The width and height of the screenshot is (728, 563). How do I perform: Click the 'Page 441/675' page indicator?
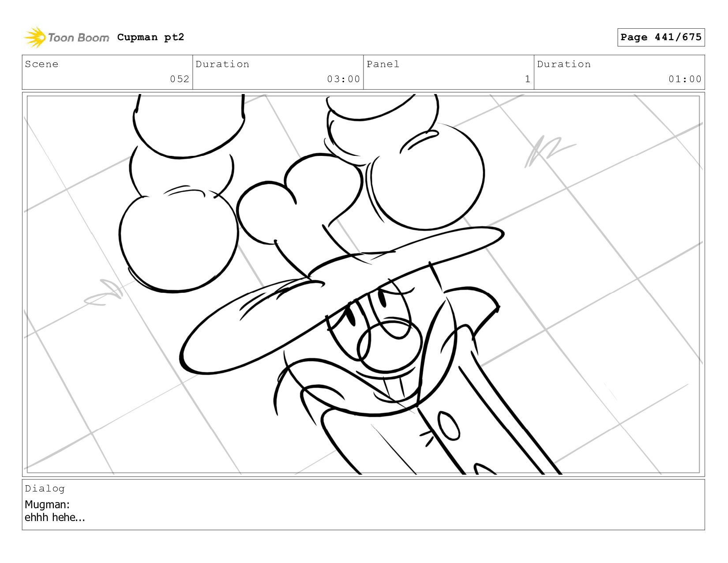coord(661,37)
